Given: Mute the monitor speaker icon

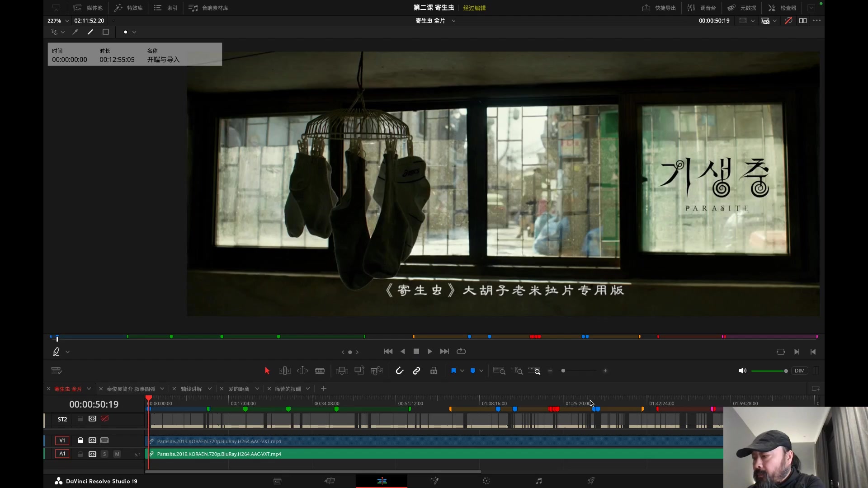Looking at the screenshot, I should coord(742,371).
